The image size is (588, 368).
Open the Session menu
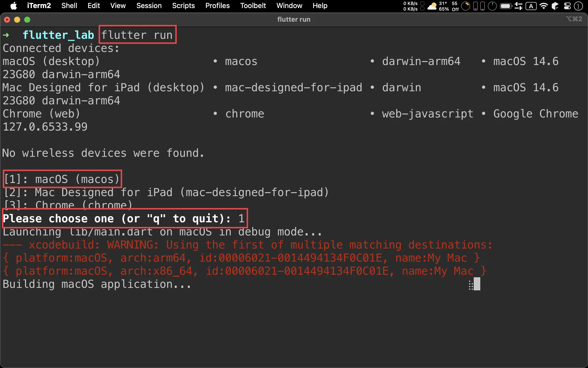click(149, 6)
